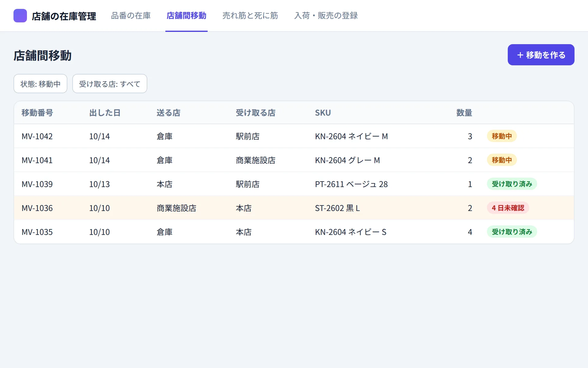The height and width of the screenshot is (368, 588).
Task: Select the 店舗間移動 tab
Action: click(x=187, y=16)
